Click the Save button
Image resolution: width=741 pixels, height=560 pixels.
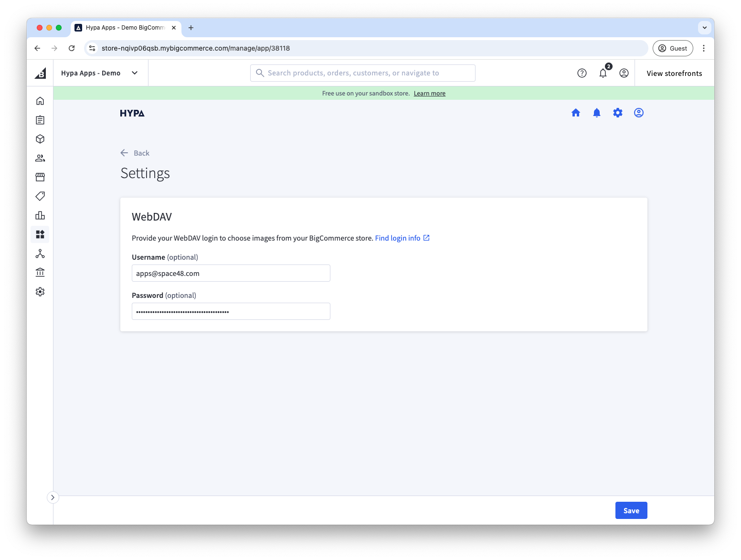pyautogui.click(x=631, y=510)
